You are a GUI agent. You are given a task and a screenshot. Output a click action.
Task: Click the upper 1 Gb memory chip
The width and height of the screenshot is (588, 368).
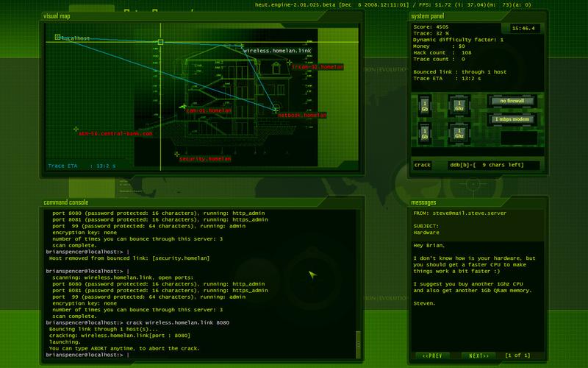424,105
